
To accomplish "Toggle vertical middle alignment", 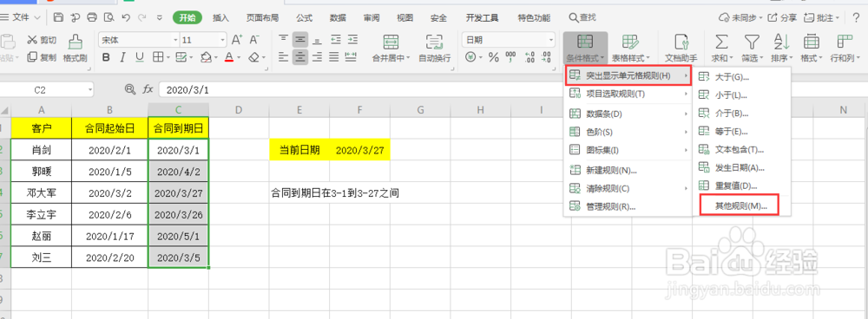I will coord(300,40).
